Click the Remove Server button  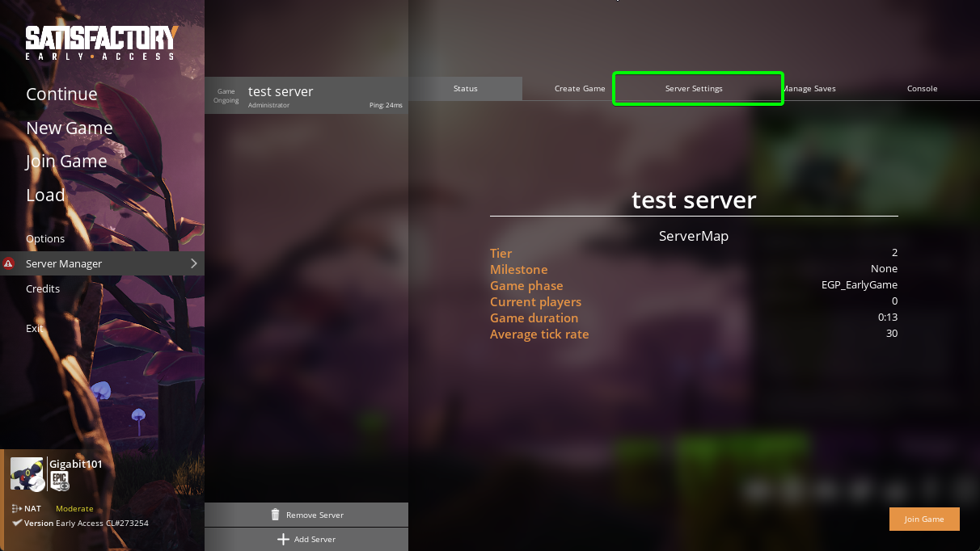pos(306,515)
